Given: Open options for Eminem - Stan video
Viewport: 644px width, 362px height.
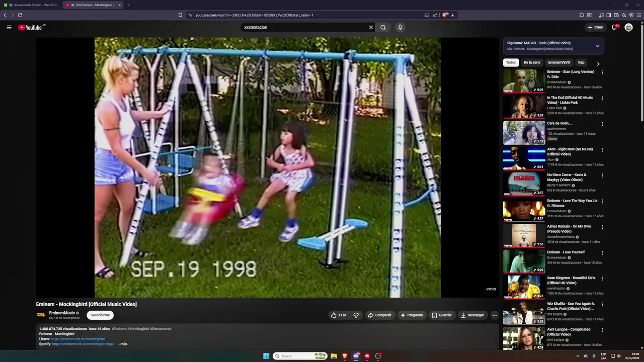Looking at the screenshot, I should coord(602,72).
